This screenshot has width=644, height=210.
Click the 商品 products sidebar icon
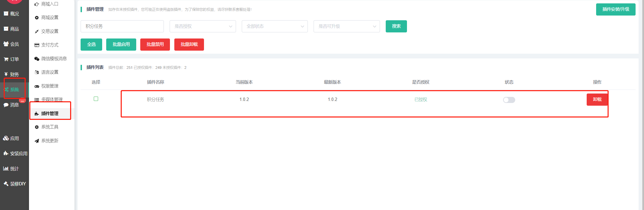point(6,29)
